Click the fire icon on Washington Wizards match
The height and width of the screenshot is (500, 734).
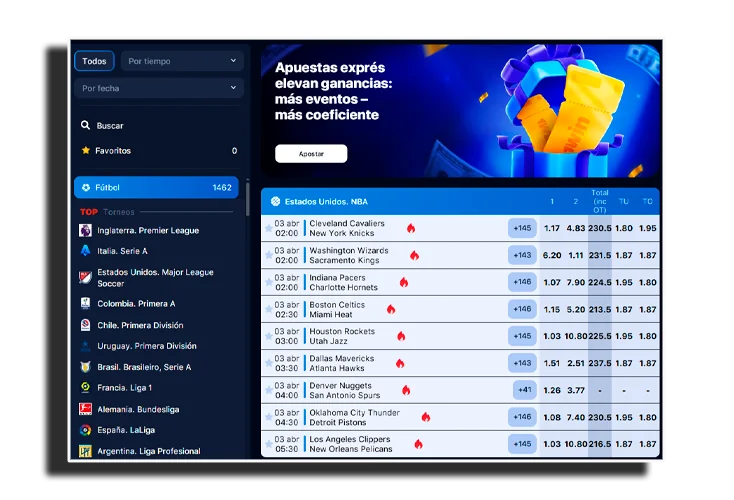pos(414,255)
